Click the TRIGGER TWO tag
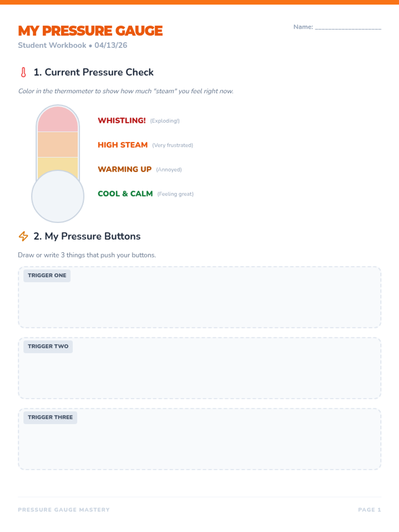Screen dimensions: 399x532 click(48, 346)
